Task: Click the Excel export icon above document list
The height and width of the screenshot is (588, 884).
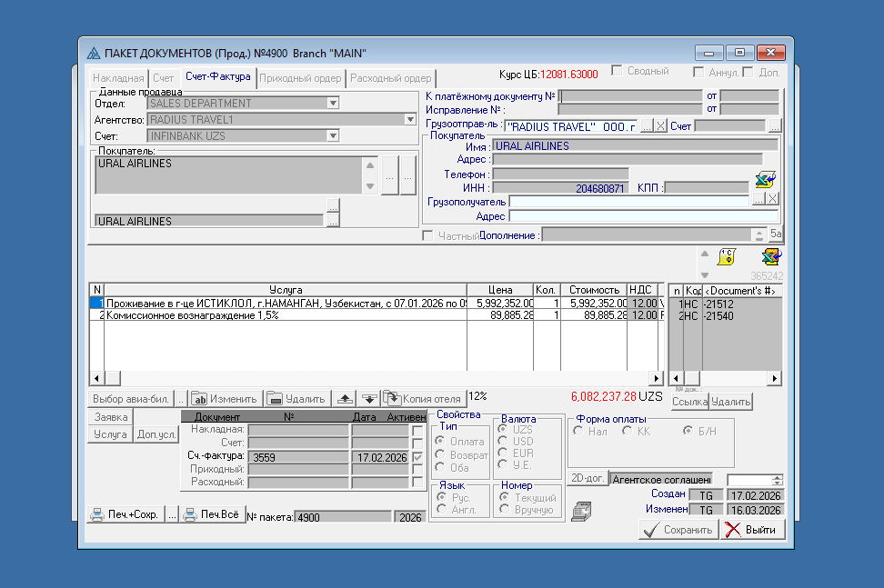Action: 772,257
